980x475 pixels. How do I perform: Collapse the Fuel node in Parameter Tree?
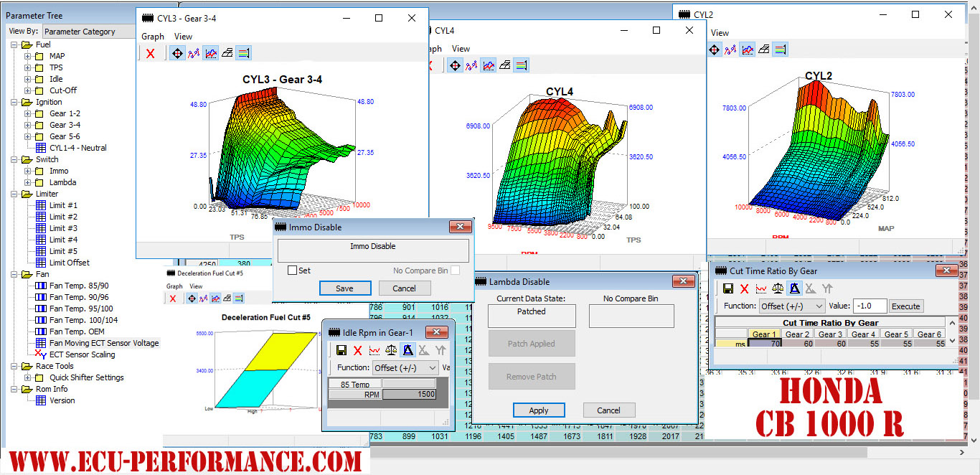coord(14,44)
